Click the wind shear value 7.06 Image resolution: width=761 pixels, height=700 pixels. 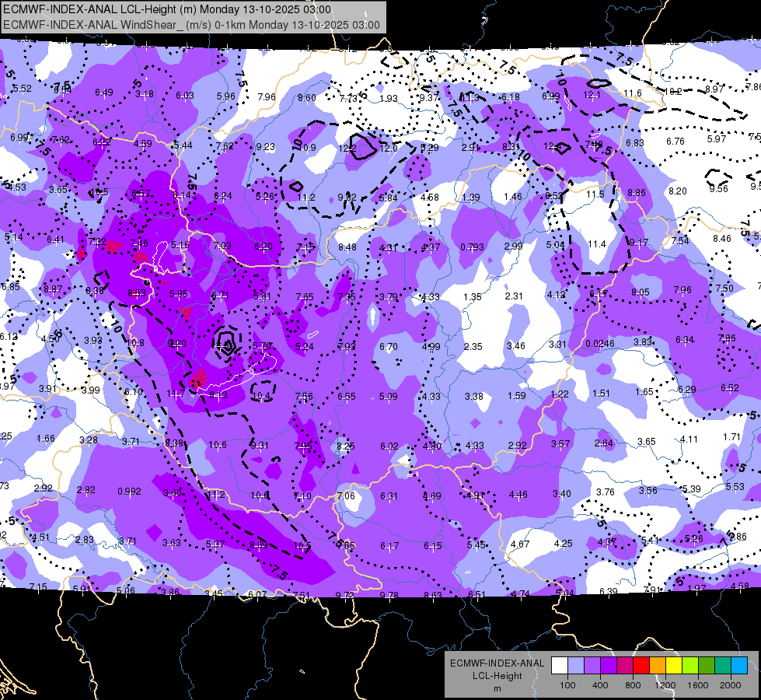pos(346,496)
